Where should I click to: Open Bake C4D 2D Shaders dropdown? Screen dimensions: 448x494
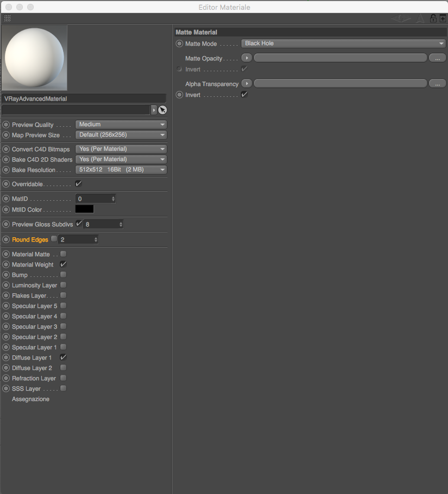point(121,159)
